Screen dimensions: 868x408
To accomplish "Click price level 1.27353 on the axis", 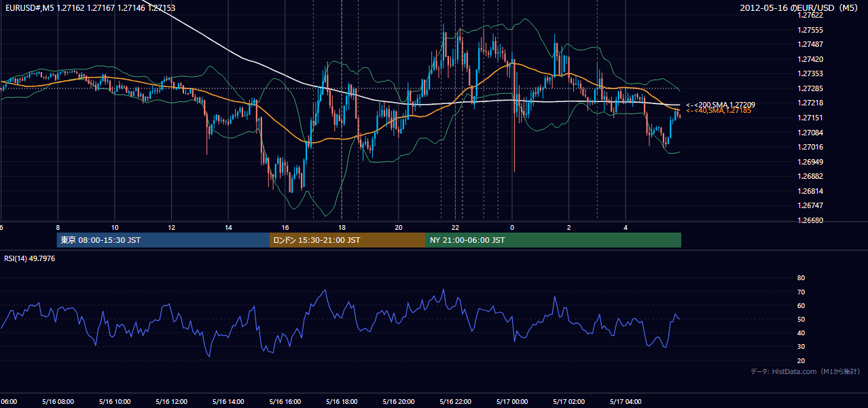I will point(810,73).
